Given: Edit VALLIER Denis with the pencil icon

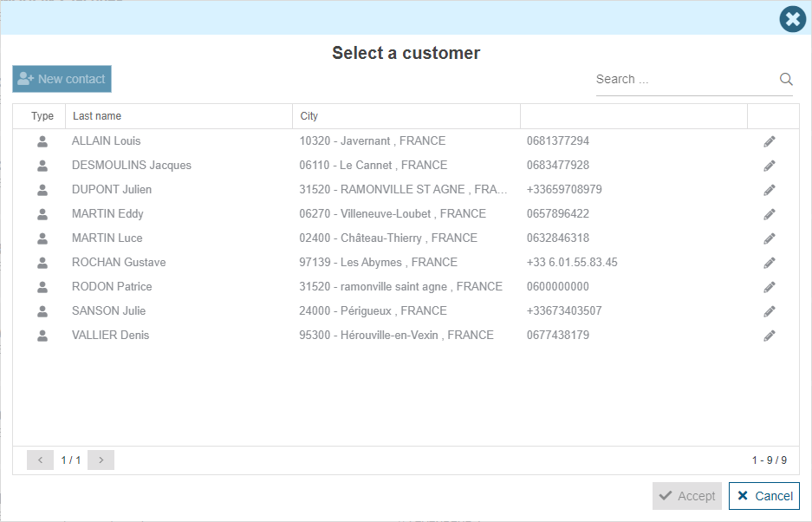Looking at the screenshot, I should 769,336.
